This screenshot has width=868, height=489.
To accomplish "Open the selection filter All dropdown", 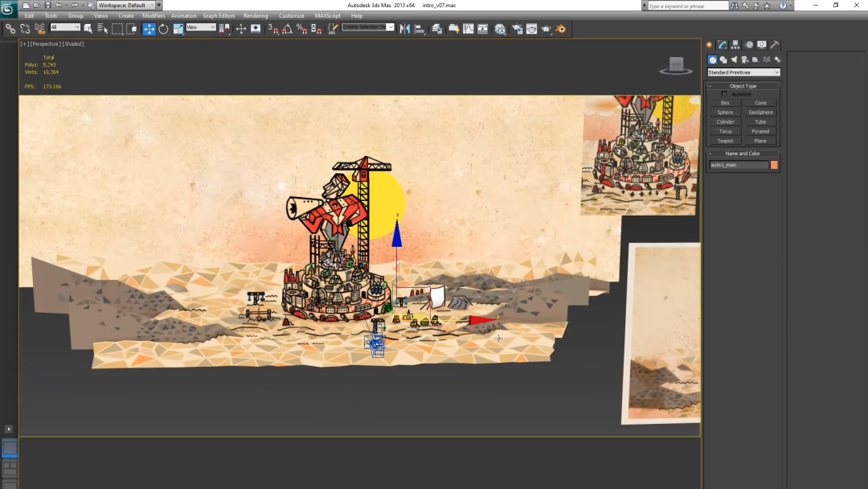I will click(65, 27).
